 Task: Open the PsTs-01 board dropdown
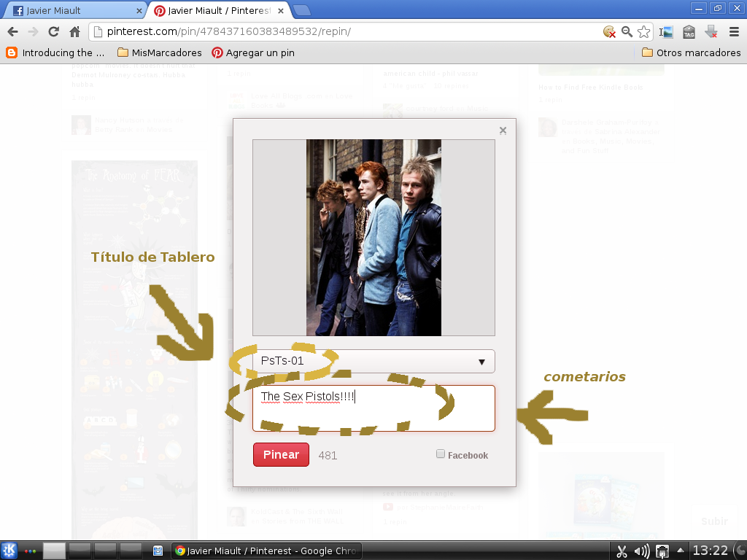click(x=373, y=362)
